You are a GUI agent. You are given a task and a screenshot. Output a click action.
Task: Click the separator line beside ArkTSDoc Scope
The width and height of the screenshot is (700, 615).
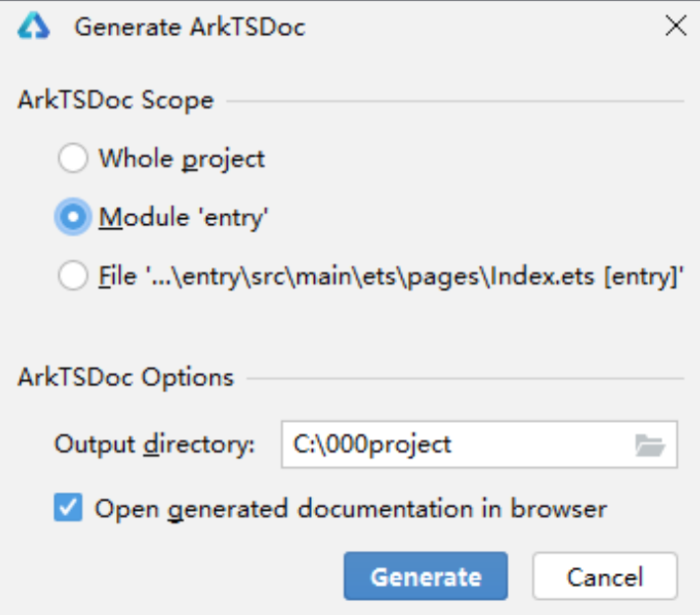coord(456,102)
